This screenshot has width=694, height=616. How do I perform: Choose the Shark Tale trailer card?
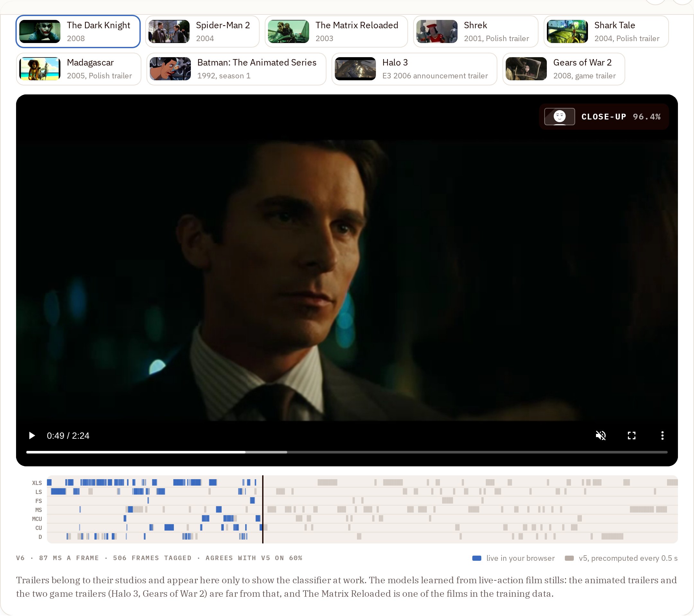pos(606,31)
